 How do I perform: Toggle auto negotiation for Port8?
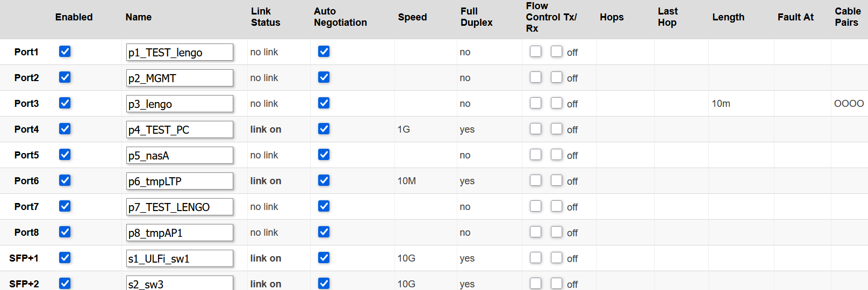(324, 232)
